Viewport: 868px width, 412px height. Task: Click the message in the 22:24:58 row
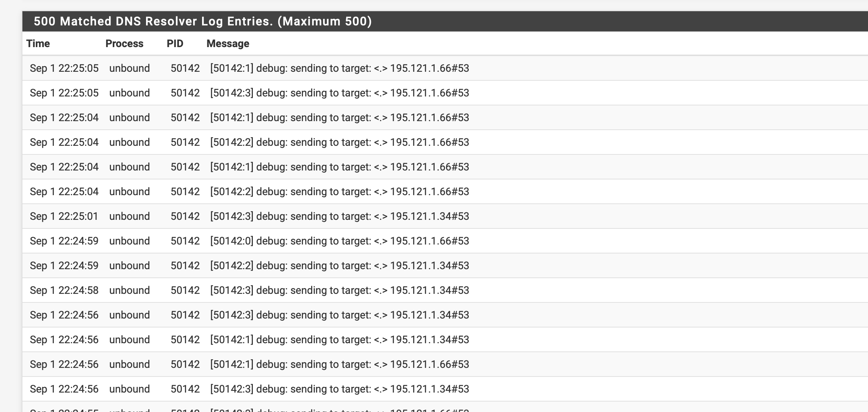coord(340,290)
